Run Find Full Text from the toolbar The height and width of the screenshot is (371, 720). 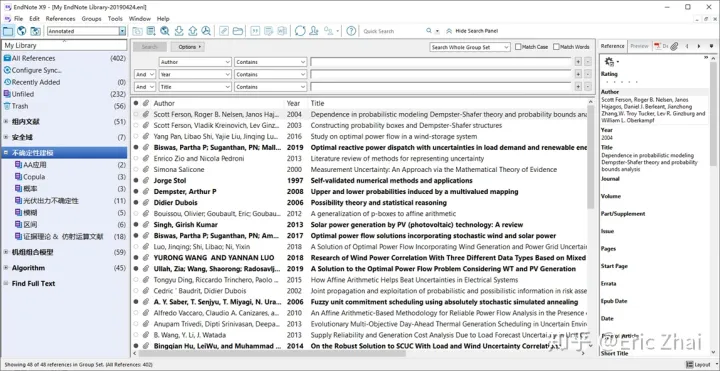[207, 31]
